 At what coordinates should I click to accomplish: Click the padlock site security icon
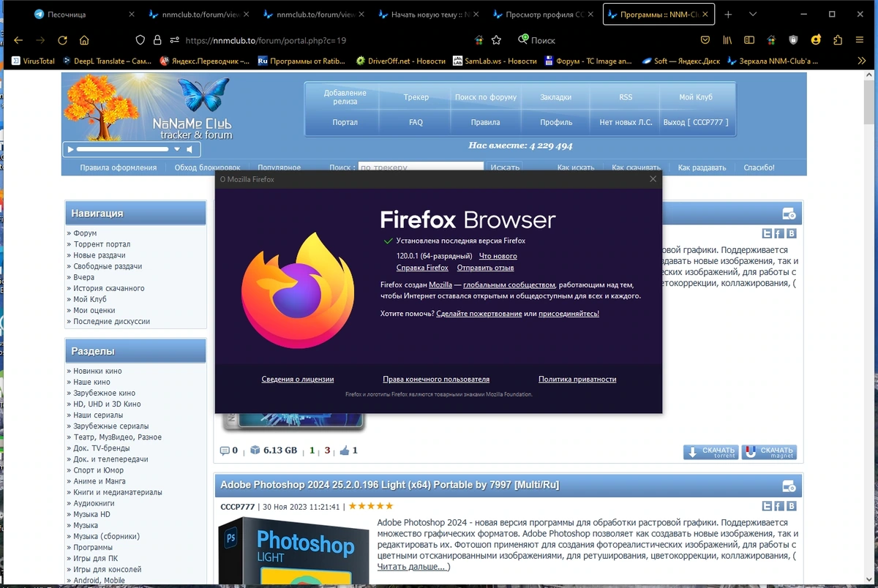(157, 40)
